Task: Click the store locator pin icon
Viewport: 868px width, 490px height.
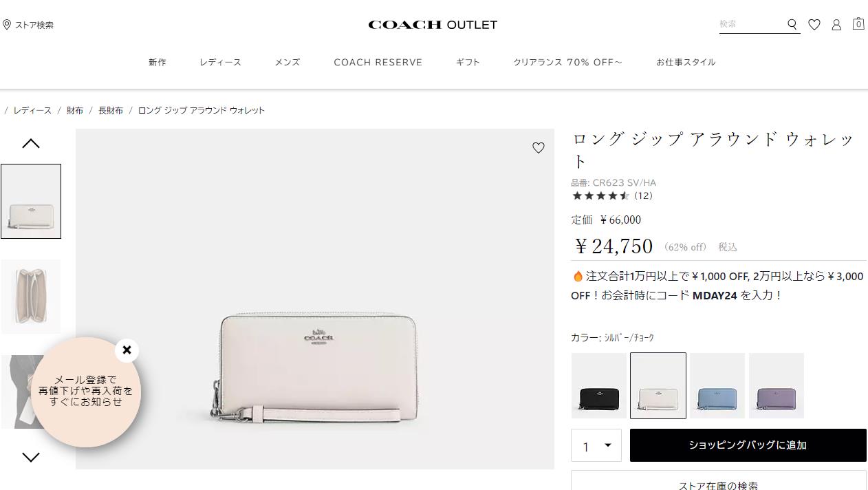Action: (x=7, y=25)
